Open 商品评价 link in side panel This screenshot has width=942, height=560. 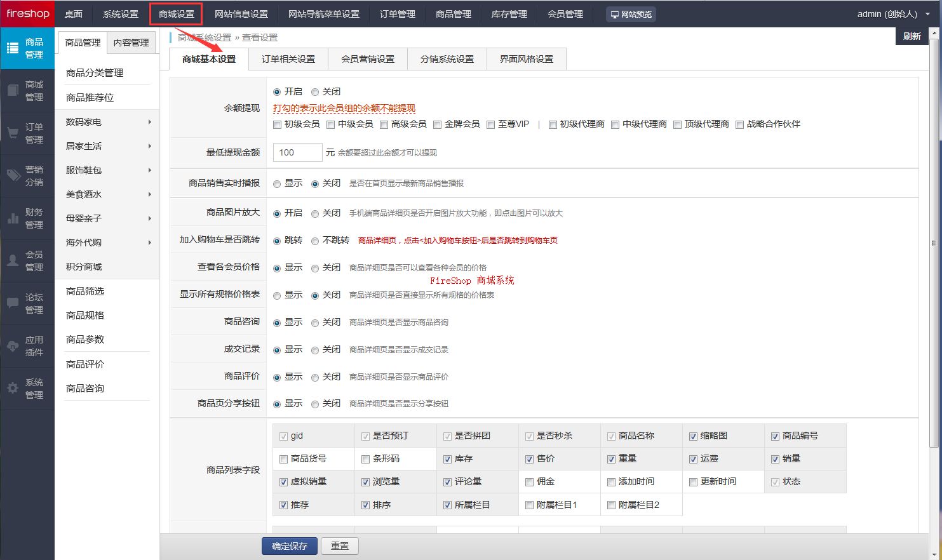(85, 364)
